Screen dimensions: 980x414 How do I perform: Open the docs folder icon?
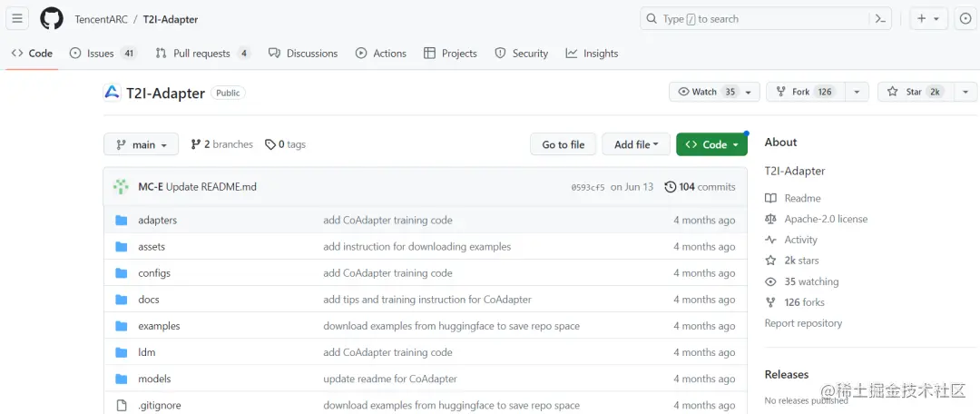click(x=122, y=300)
